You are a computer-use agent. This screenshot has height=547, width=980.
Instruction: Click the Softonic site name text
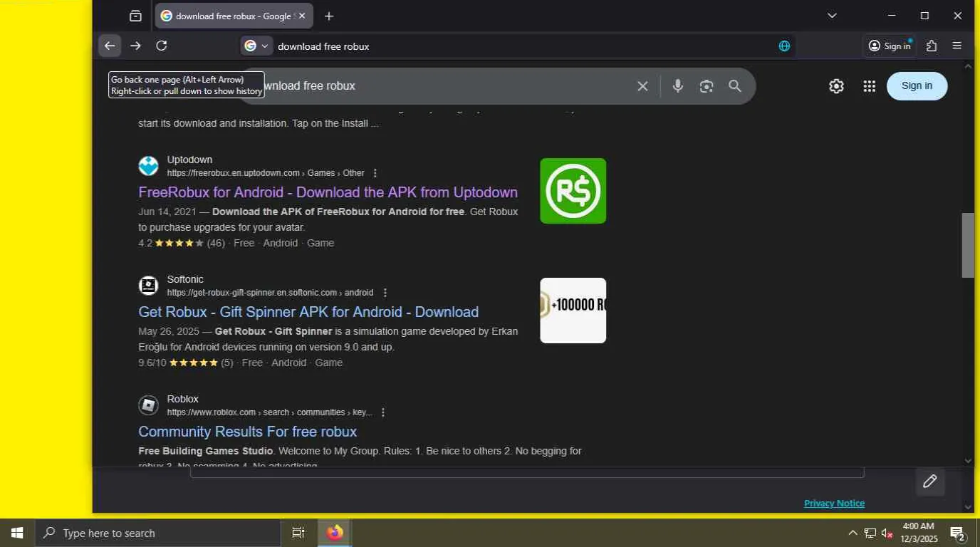pyautogui.click(x=185, y=279)
